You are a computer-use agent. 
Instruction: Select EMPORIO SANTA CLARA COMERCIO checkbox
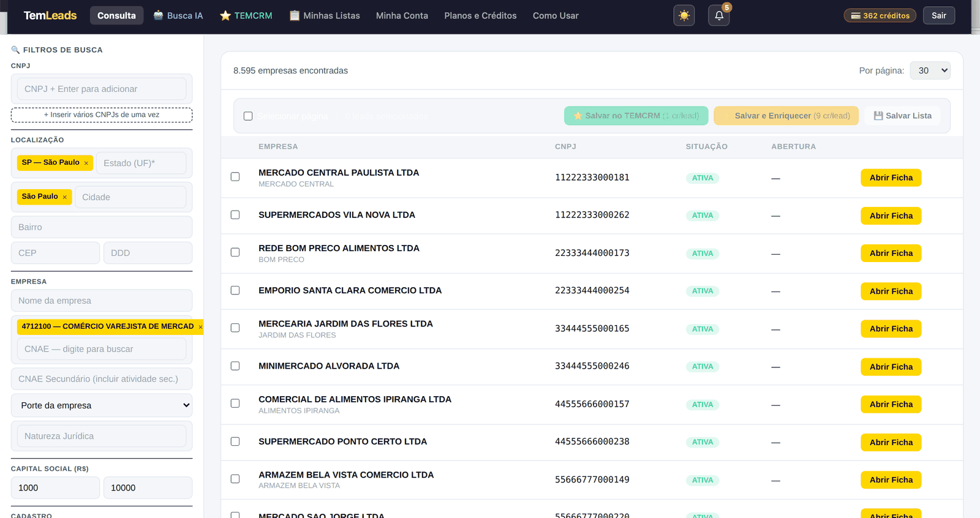pyautogui.click(x=235, y=290)
